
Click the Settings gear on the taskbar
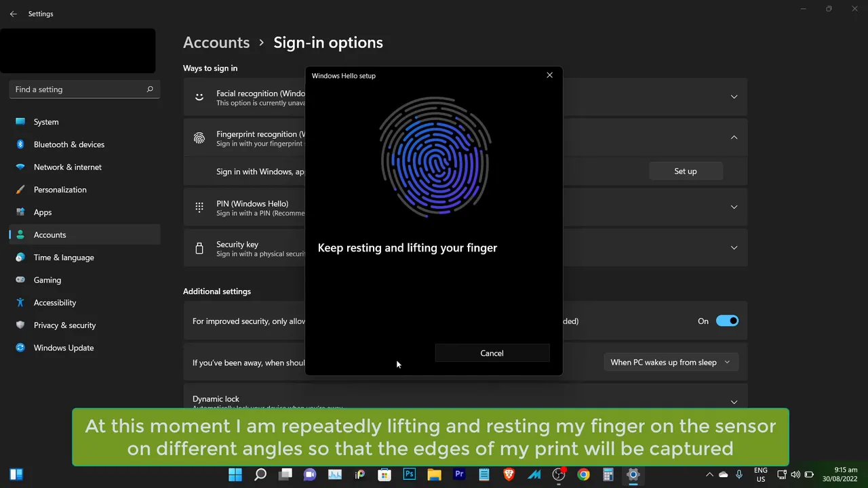tap(633, 474)
